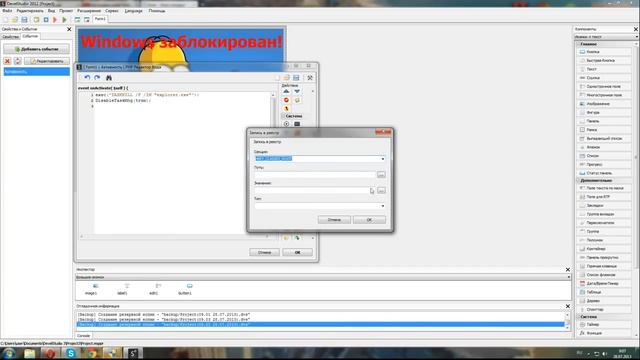This screenshot has width=640, height=360.
Task: Switch to the Свойства tab
Action: [x=10, y=37]
